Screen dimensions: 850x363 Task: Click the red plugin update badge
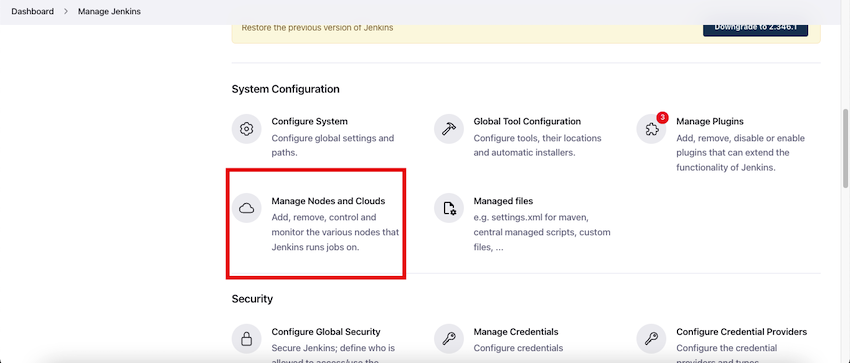point(662,118)
